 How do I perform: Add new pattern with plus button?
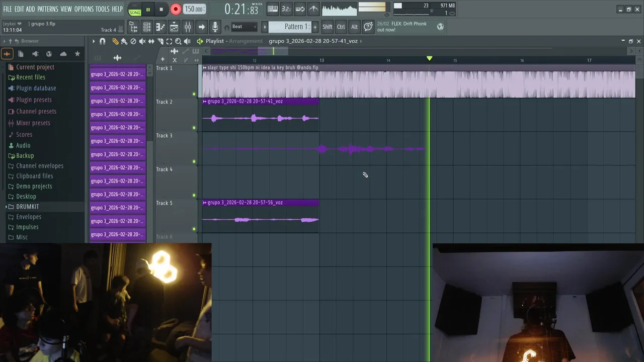coord(315,27)
